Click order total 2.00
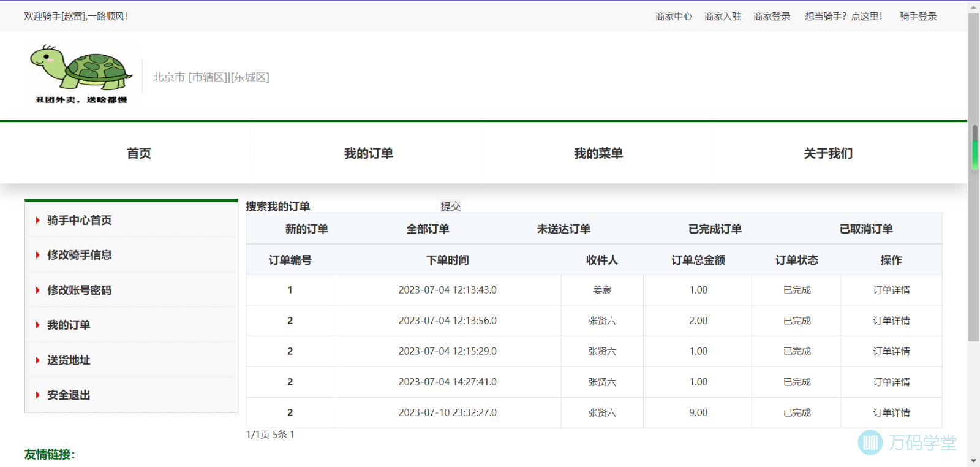Viewport: 980px width, 467px height. [x=698, y=321]
